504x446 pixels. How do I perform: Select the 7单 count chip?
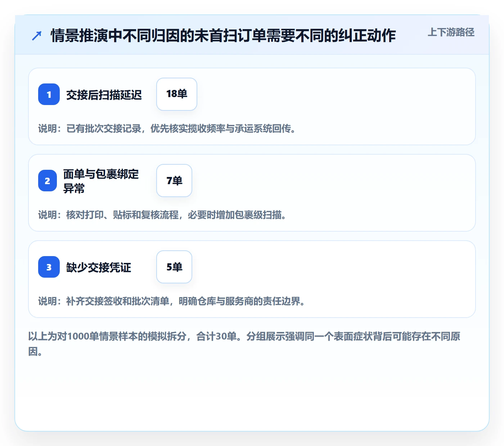[174, 181]
